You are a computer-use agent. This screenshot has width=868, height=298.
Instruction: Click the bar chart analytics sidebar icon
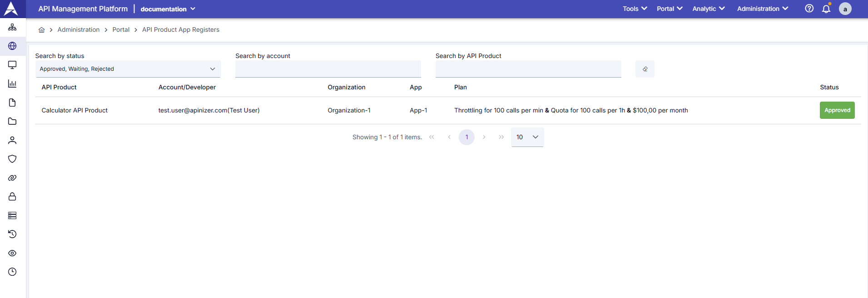[12, 83]
